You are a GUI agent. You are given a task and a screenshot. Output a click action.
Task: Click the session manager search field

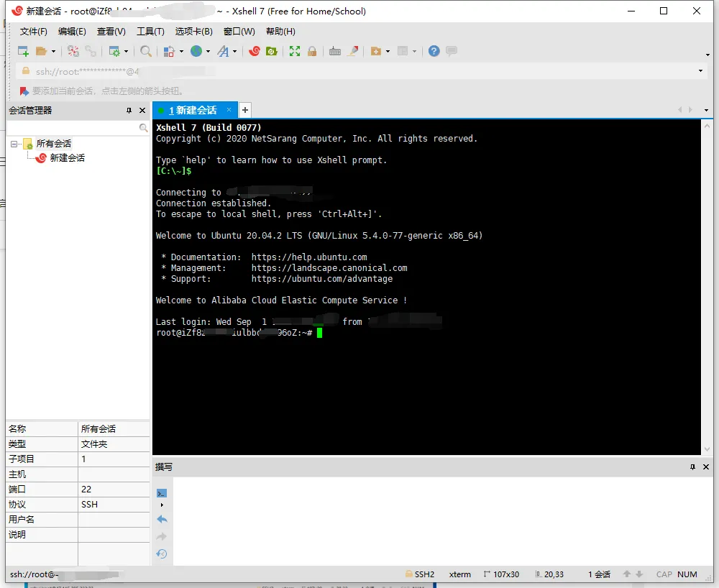coord(73,128)
